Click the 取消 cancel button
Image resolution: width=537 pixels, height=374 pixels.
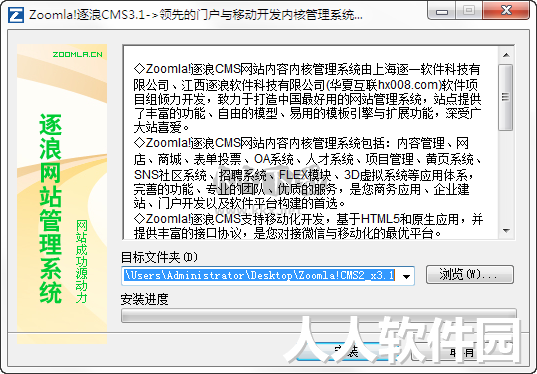463,351
